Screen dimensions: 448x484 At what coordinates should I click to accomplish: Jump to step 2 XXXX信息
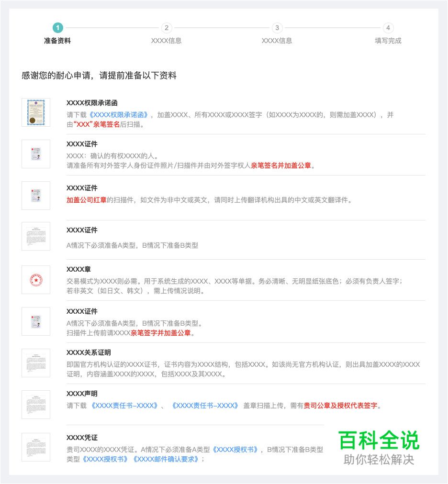[168, 29]
